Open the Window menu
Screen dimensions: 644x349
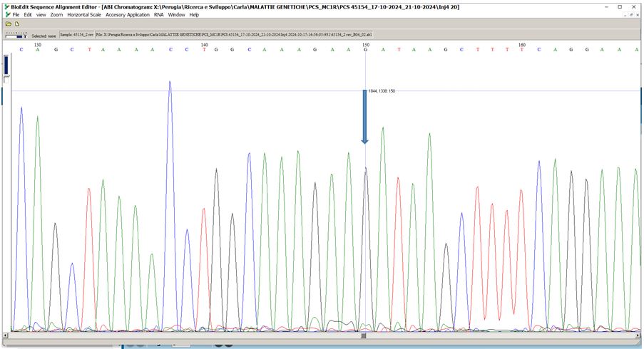pos(176,14)
